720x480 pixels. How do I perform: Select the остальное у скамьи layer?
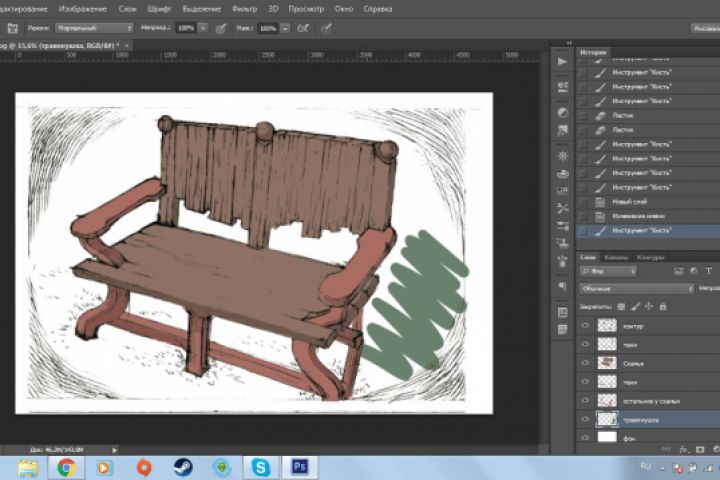650,400
